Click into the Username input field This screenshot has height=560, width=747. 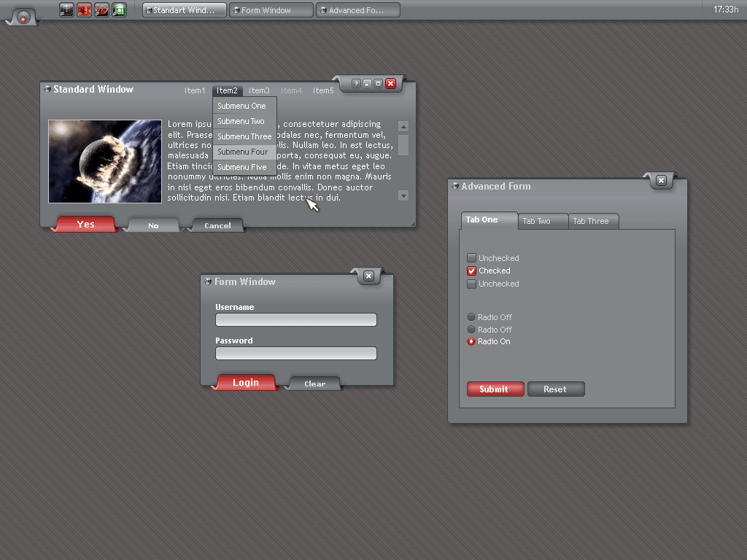click(295, 319)
